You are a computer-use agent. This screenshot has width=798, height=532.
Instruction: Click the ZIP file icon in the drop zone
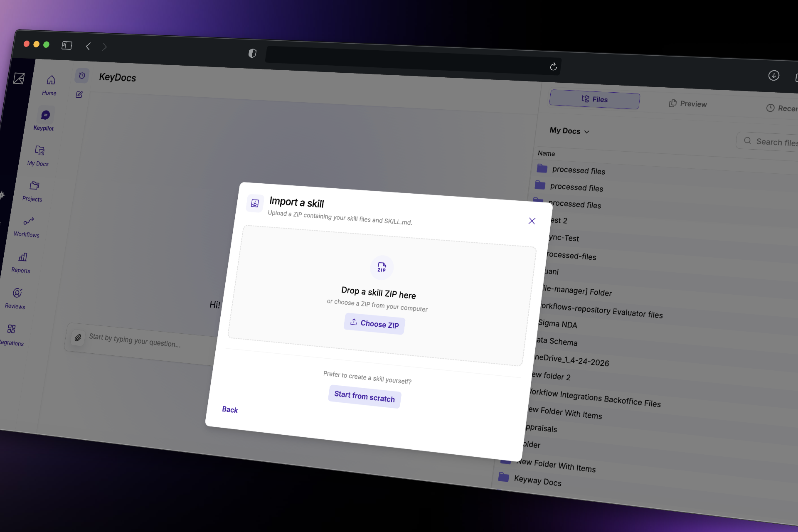click(x=382, y=267)
